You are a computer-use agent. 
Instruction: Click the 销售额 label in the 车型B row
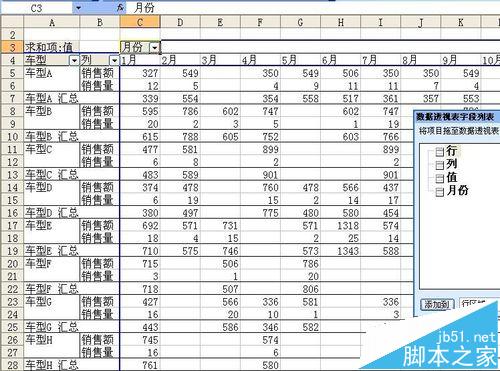pos(98,111)
